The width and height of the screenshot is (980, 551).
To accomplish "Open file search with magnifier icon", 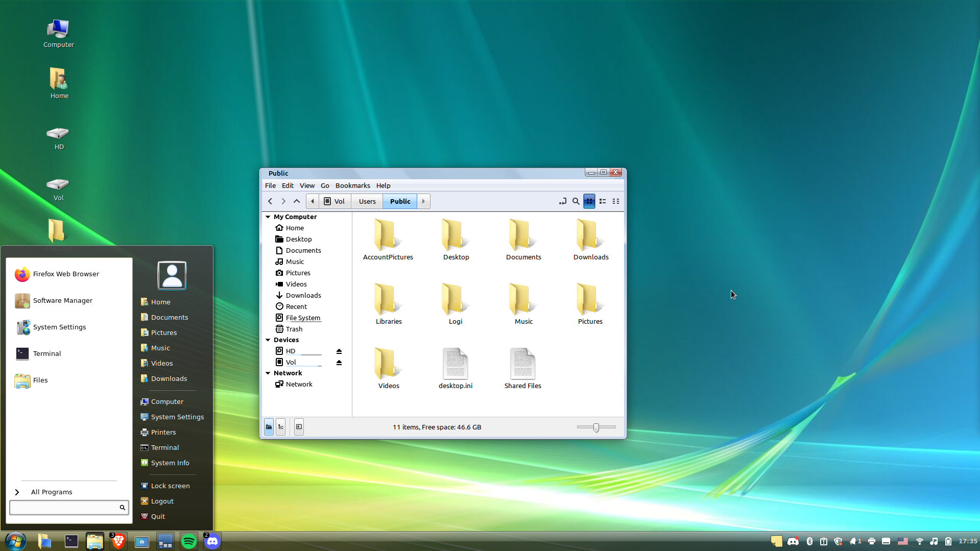I will (x=576, y=201).
